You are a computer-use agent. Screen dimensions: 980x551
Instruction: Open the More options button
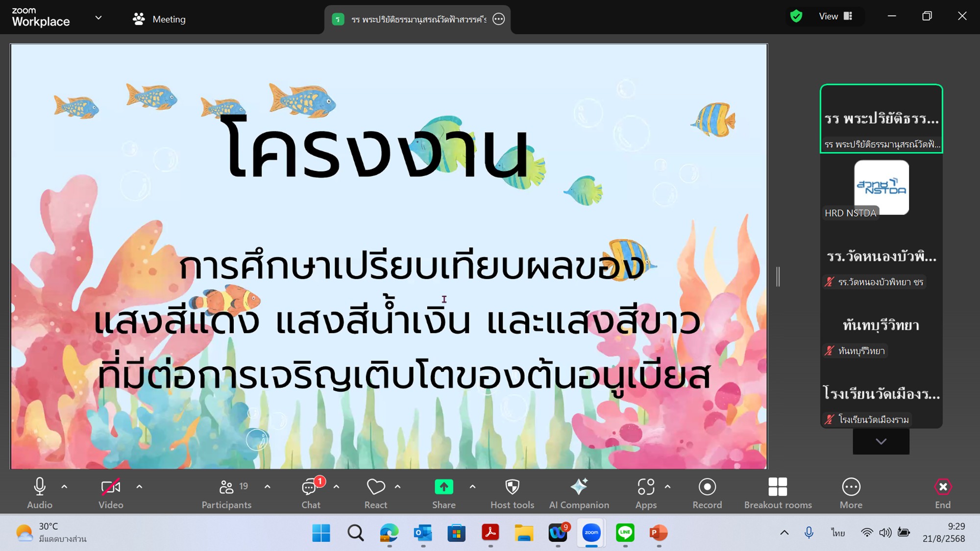coord(851,487)
